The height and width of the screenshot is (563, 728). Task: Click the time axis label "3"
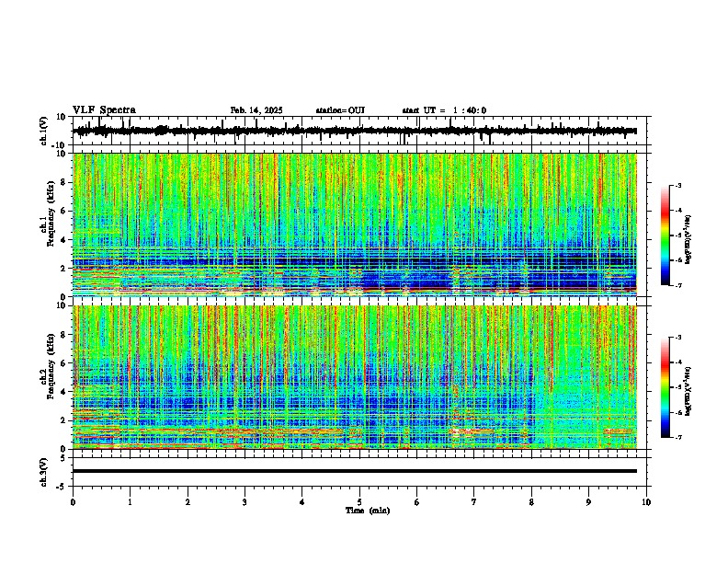245,502
